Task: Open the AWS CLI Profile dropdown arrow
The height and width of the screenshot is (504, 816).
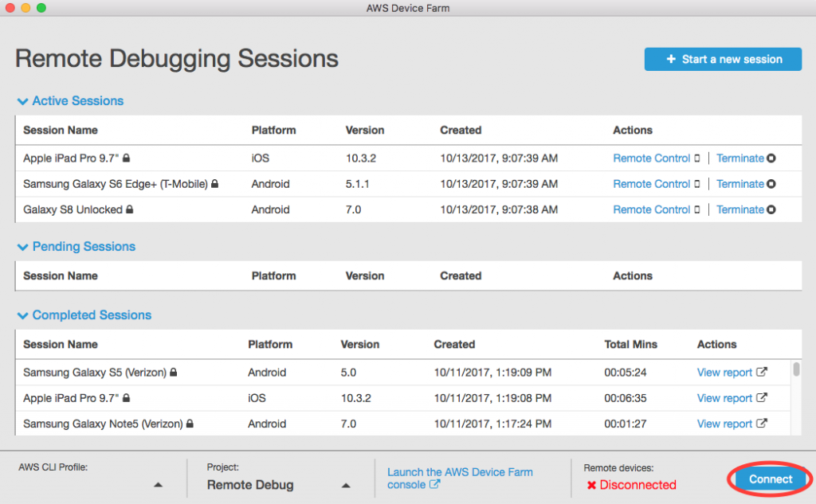Action: [159, 485]
